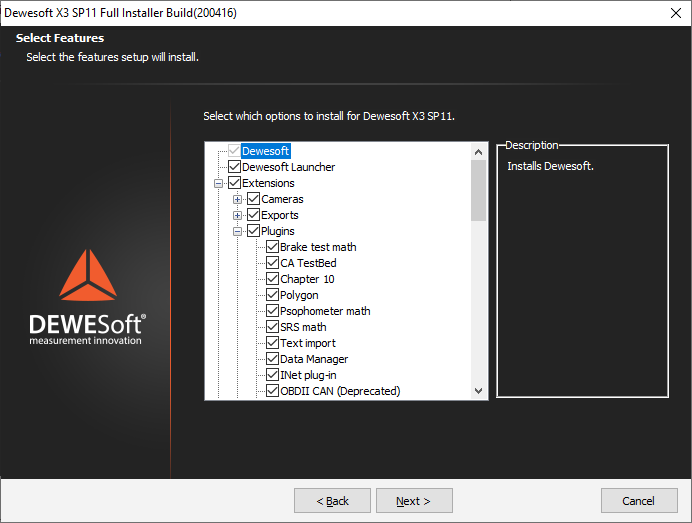Select the Polygon row
This screenshot has height=523, width=692.
pos(299,295)
